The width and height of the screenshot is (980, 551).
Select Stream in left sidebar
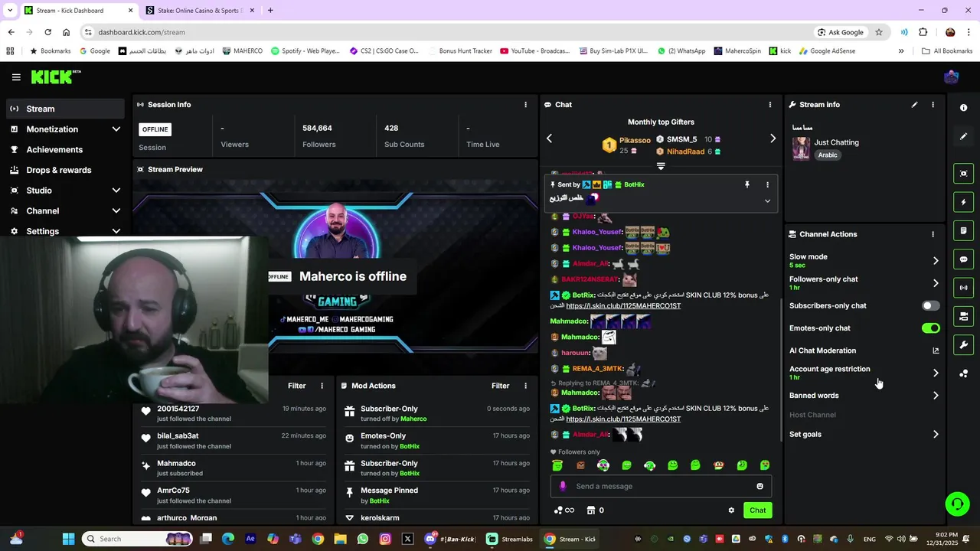click(x=66, y=109)
